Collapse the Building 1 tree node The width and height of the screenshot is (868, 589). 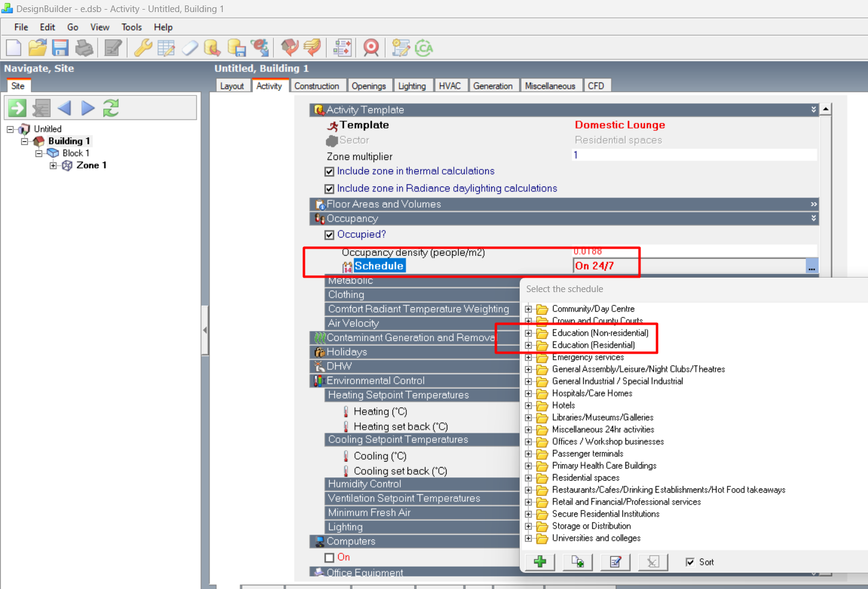point(25,141)
